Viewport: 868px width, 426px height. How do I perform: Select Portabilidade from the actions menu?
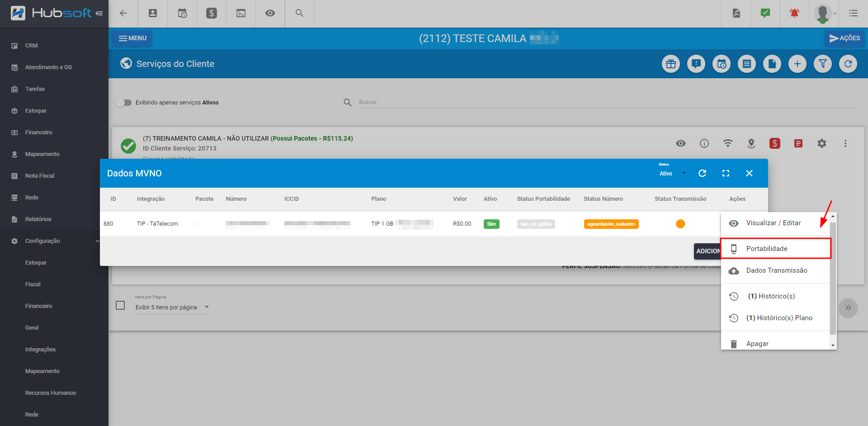coord(775,249)
